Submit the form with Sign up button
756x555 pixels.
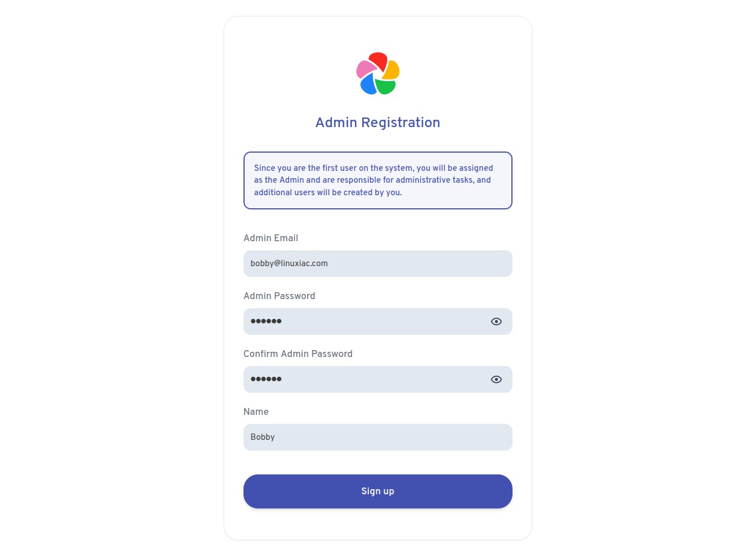tap(378, 491)
